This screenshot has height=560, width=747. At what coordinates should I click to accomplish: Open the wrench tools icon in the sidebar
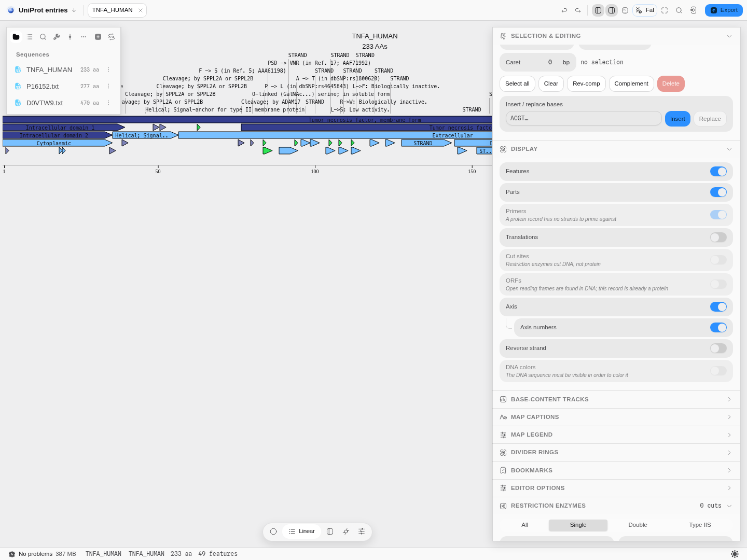(57, 37)
